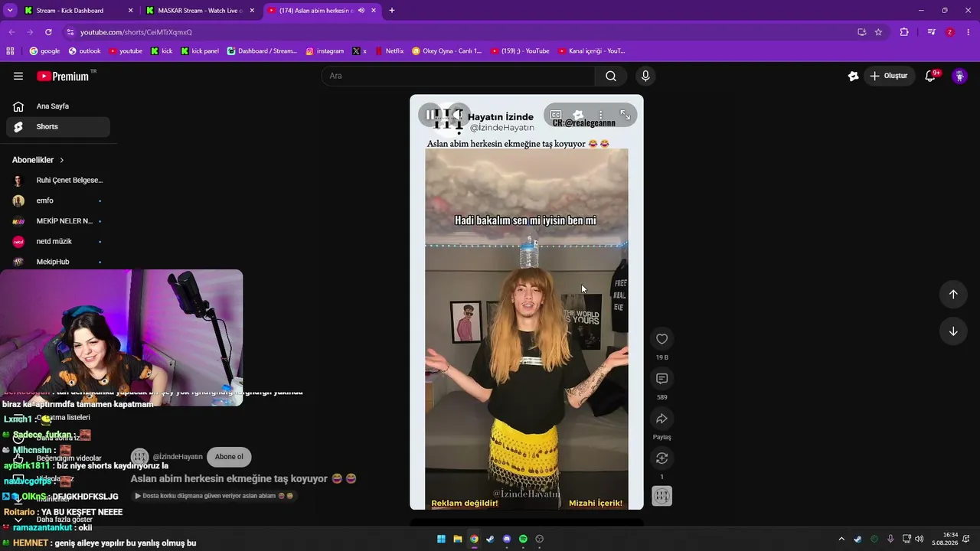This screenshot has height=551, width=980.
Task: Open netd müzik subscription
Action: coord(58,242)
